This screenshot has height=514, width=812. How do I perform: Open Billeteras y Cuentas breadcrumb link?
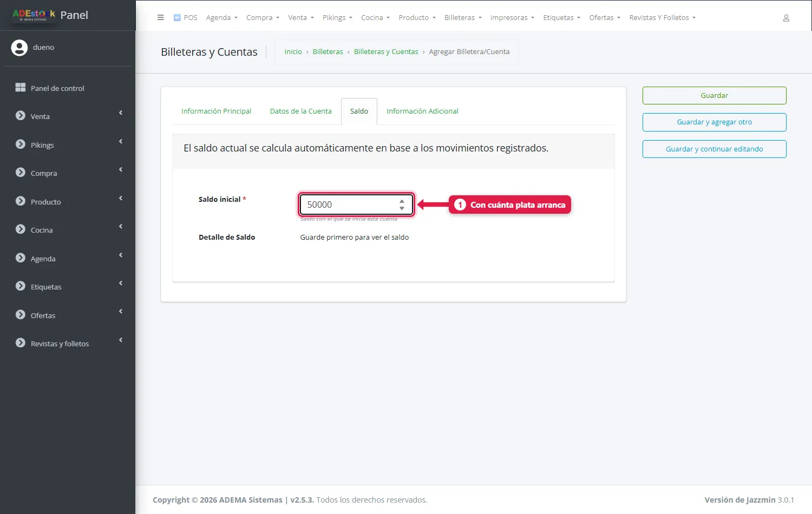point(386,52)
